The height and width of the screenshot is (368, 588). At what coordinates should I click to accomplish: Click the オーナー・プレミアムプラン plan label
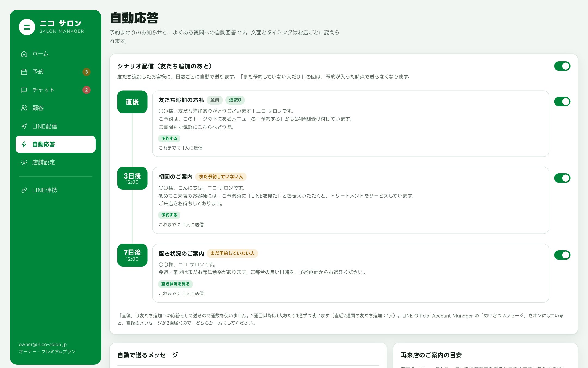tap(47, 352)
